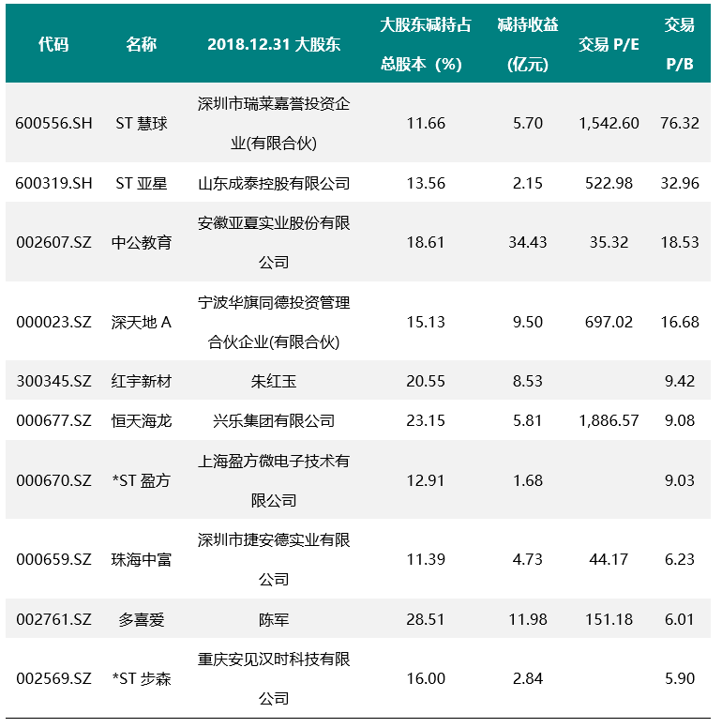Click the value 2.15
The image size is (722, 728).
[528, 183]
